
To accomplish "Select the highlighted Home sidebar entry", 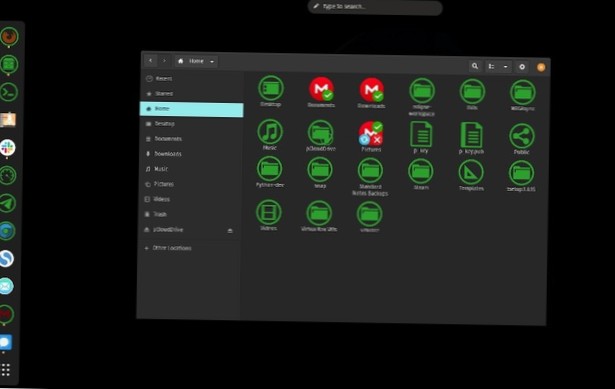I will 192,109.
